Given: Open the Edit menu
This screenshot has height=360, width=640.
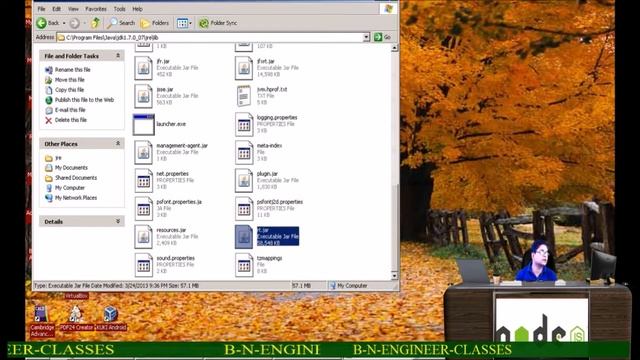Looking at the screenshot, I should click(x=56, y=9).
